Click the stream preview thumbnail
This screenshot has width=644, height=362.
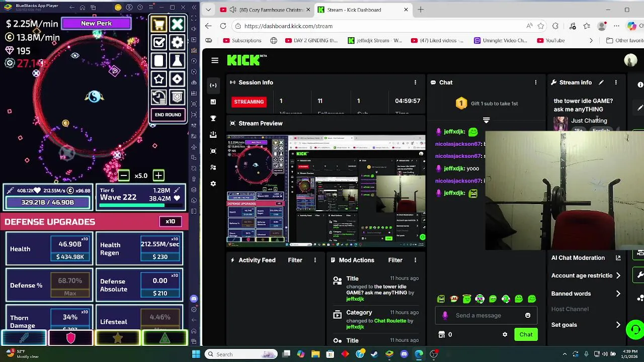326,191
